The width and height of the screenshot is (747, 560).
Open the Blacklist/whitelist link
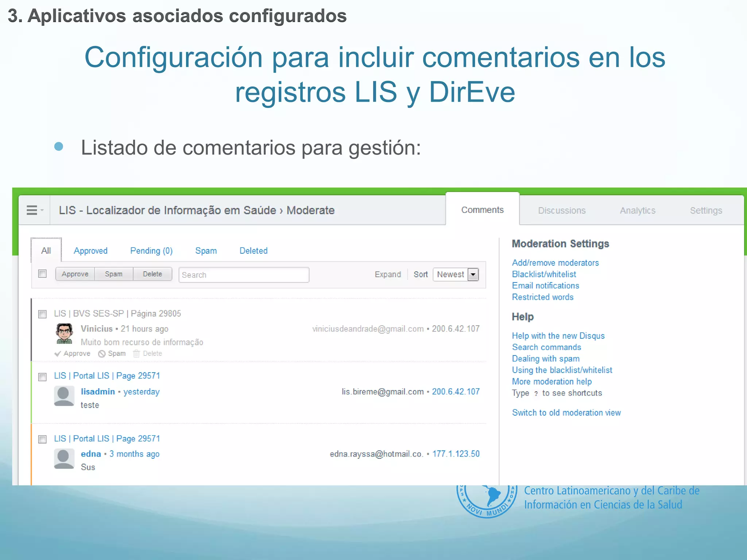point(544,274)
